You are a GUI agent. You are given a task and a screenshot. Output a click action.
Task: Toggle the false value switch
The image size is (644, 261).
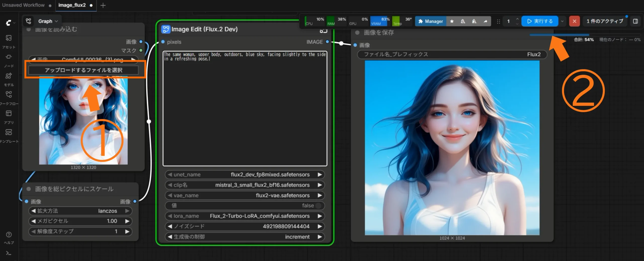(x=318, y=206)
